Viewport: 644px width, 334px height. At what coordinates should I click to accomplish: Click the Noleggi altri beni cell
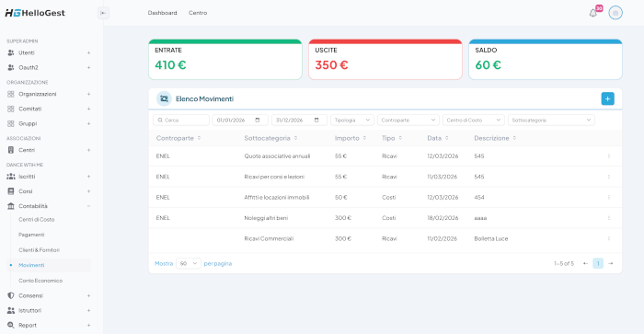pyautogui.click(x=266, y=218)
